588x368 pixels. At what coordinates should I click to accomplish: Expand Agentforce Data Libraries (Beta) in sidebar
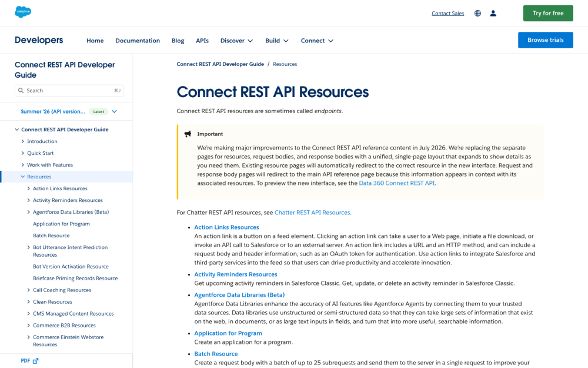[28, 212]
